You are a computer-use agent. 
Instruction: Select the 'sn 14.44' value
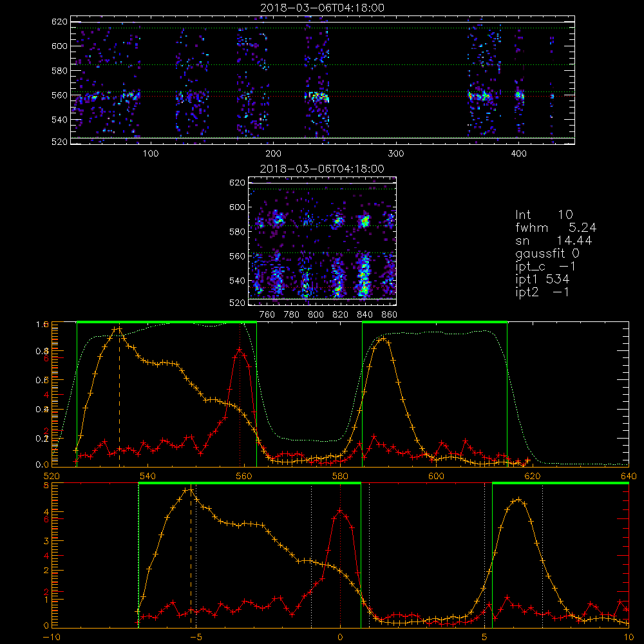coord(554,240)
